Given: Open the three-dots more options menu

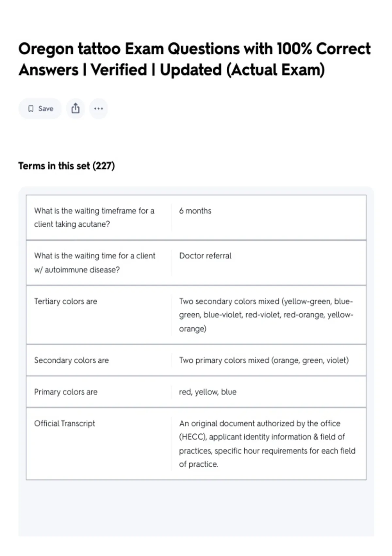Looking at the screenshot, I should pyautogui.click(x=98, y=109).
